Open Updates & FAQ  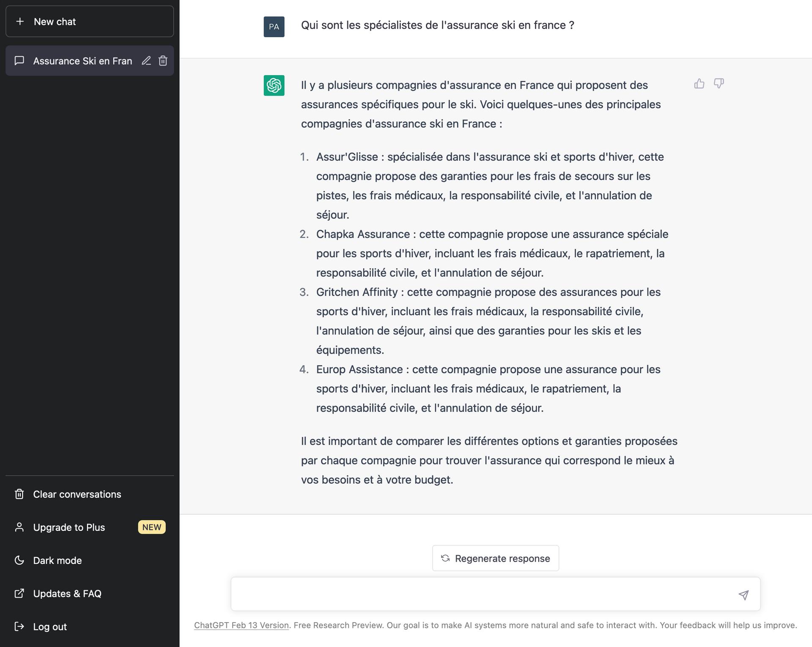90,593
